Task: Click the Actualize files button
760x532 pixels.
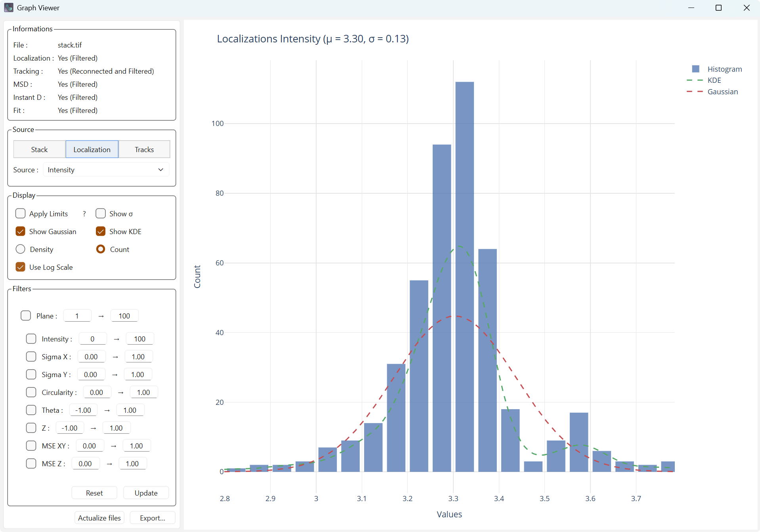Action: click(x=99, y=518)
